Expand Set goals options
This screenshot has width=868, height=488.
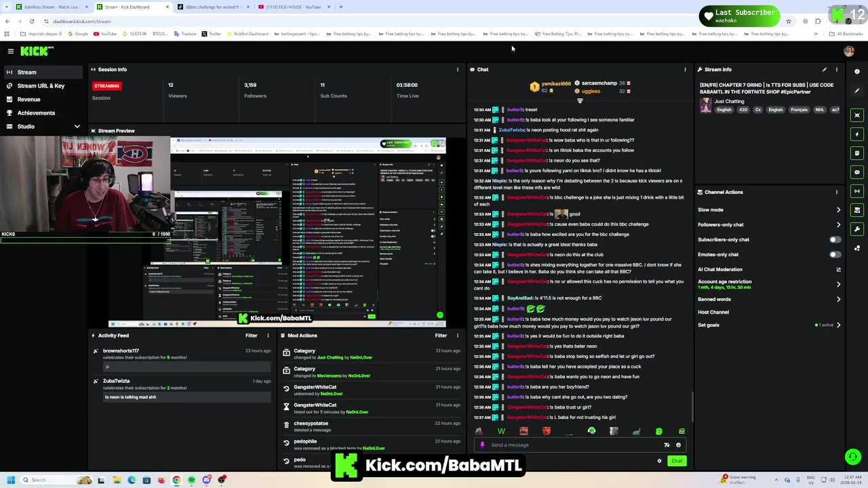point(838,325)
